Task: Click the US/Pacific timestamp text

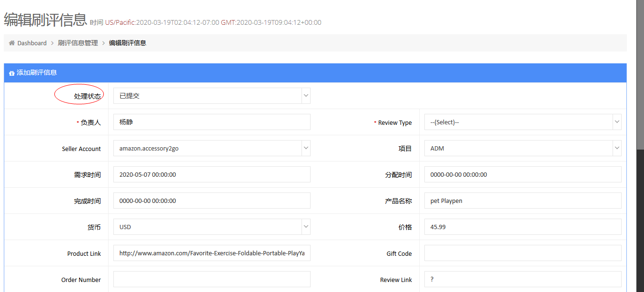Action: pyautogui.click(x=162, y=22)
